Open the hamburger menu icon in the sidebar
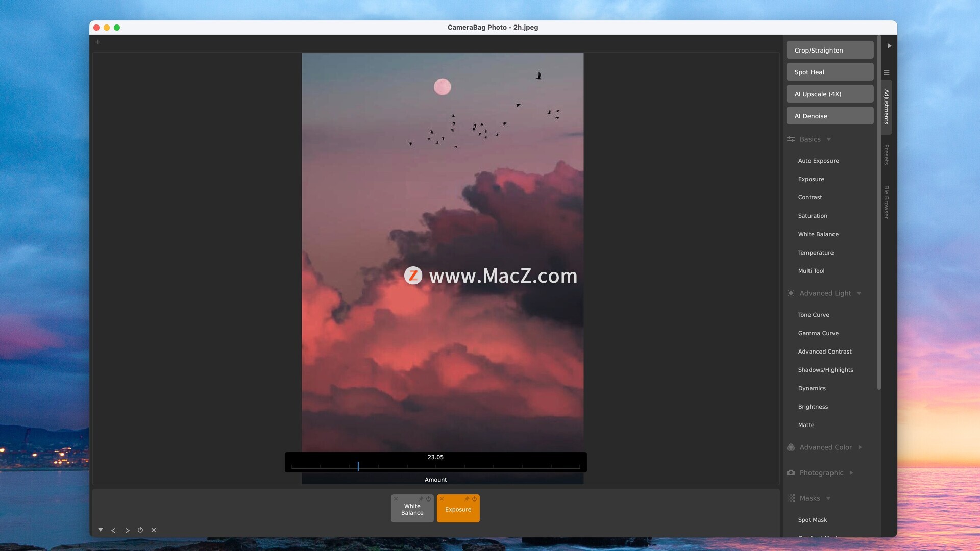980x551 pixels. click(x=887, y=72)
